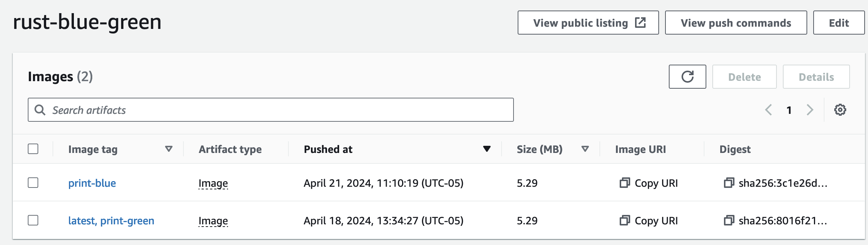Viewport: 868px width, 245px height.
Task: Copy URI icon for latest, print-green image
Action: pos(625,221)
